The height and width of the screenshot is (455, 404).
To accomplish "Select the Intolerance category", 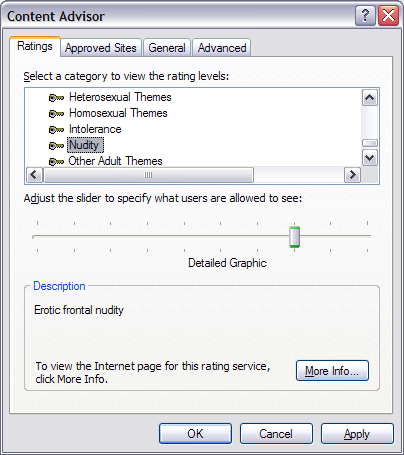I will click(x=95, y=129).
